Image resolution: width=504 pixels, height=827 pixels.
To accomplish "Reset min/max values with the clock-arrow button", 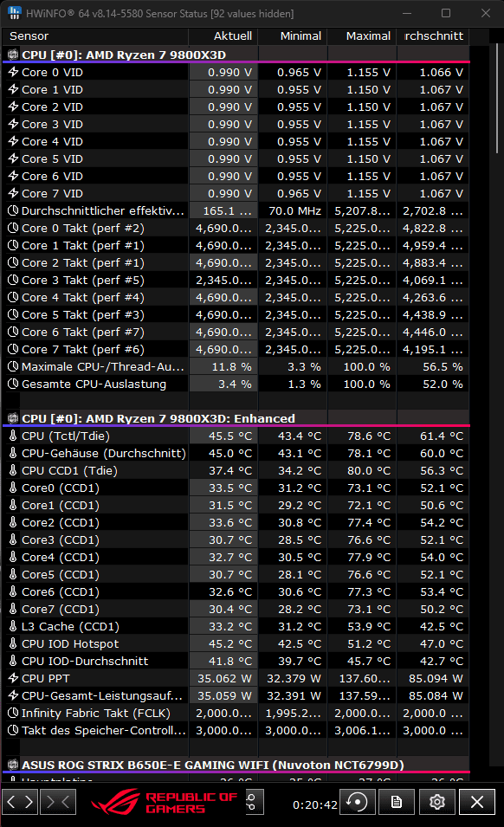I will (x=358, y=802).
